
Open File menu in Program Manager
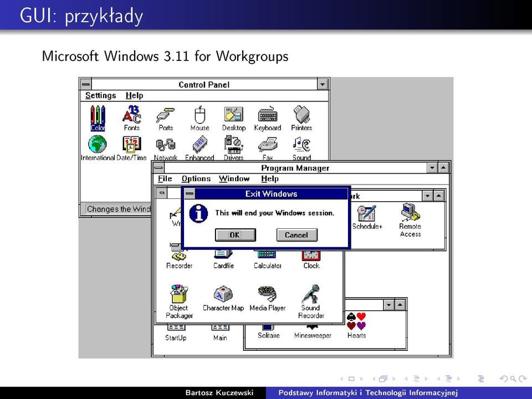[165, 178]
